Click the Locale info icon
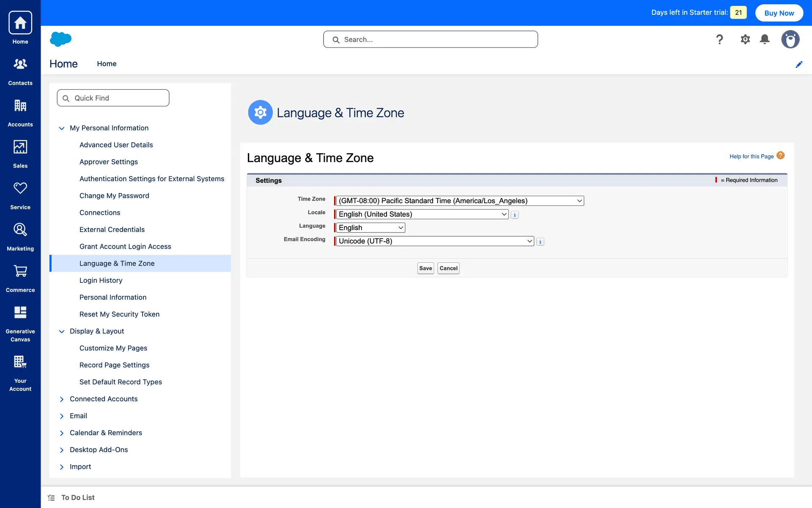Viewport: 812px width, 508px height. point(515,215)
